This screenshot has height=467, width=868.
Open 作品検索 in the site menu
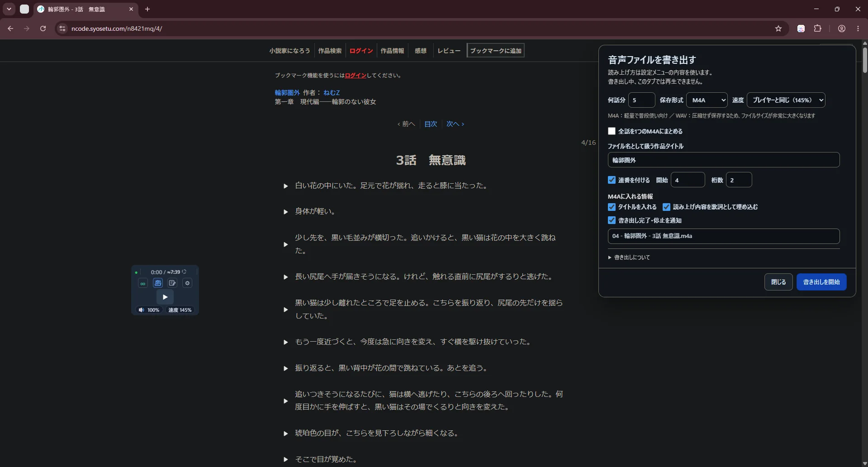[x=330, y=51]
